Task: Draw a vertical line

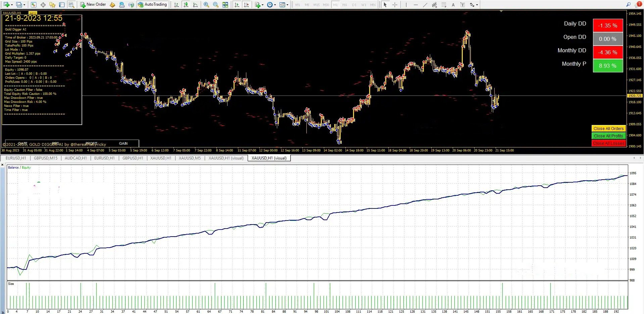Action: pos(406,5)
